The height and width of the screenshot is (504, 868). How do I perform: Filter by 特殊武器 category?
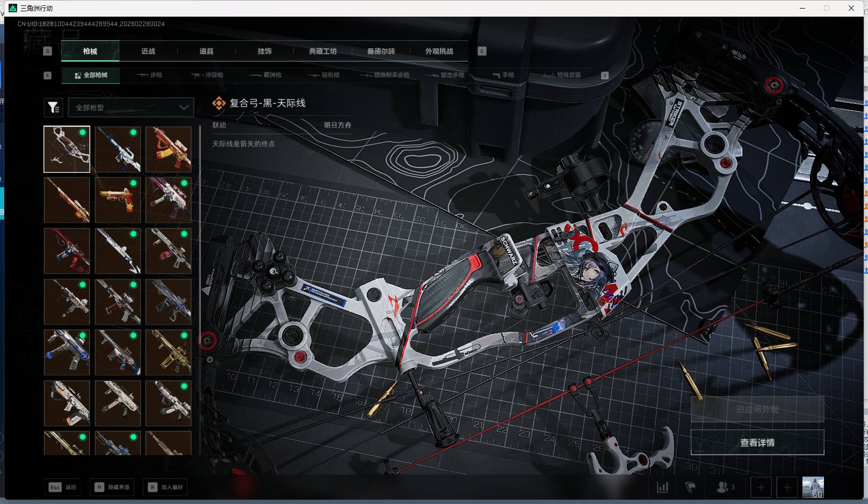(x=562, y=75)
